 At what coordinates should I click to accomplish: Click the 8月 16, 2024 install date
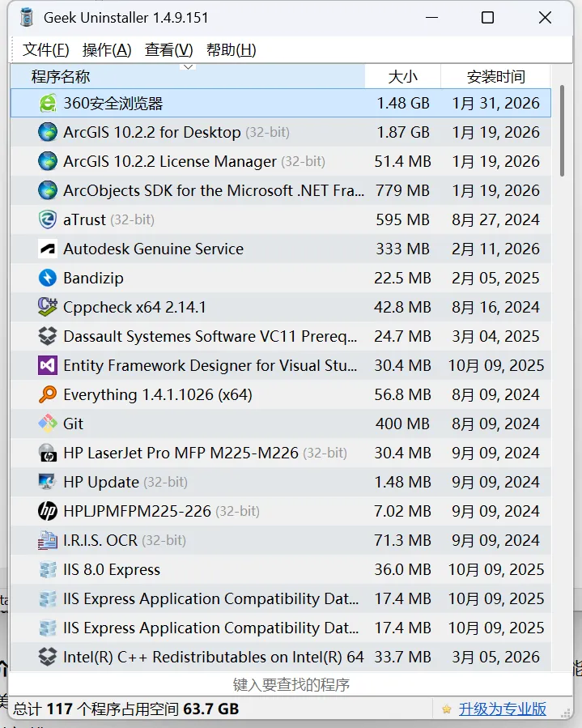click(x=495, y=308)
